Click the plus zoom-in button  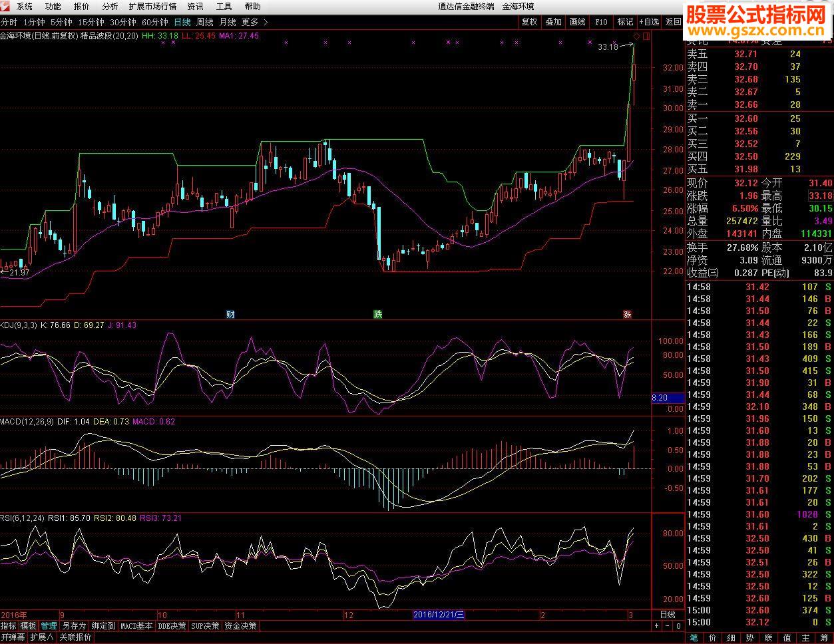[656, 626]
